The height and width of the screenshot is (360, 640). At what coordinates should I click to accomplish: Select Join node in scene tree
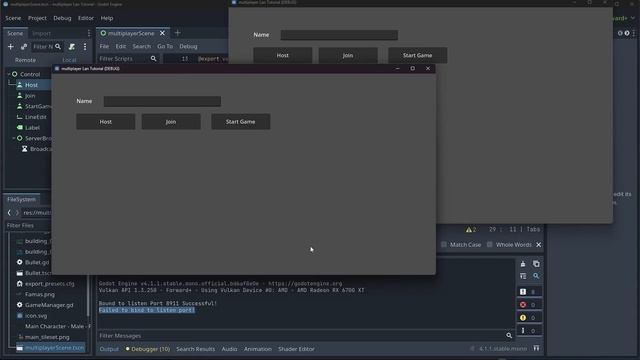(x=30, y=96)
